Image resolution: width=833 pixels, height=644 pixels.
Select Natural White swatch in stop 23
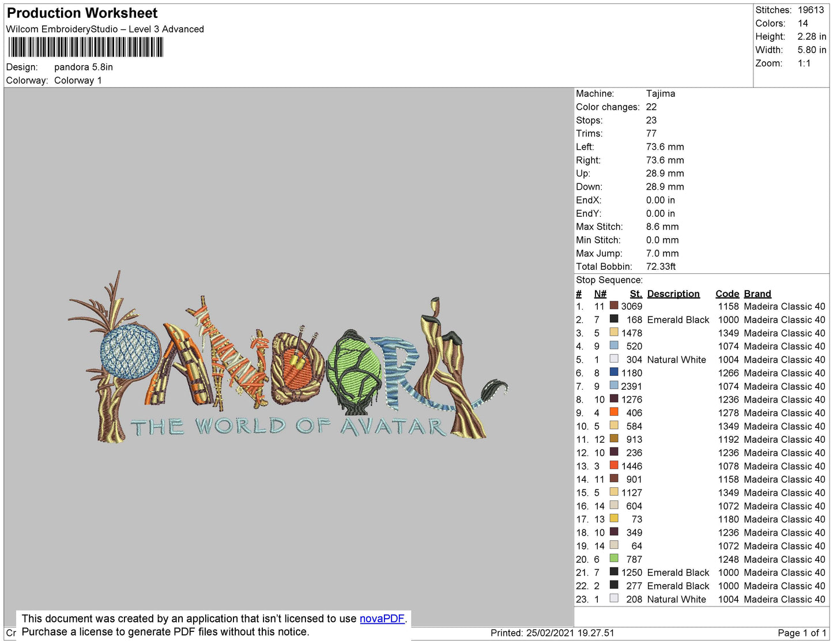[x=614, y=598]
